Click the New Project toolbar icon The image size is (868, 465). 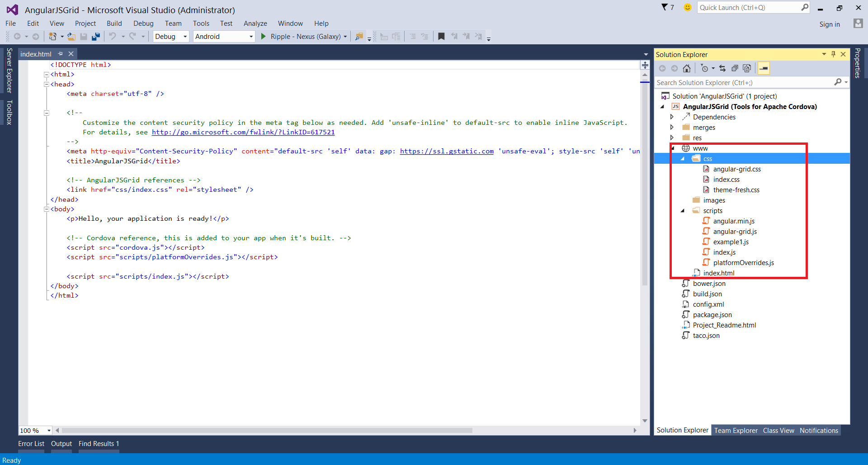53,37
